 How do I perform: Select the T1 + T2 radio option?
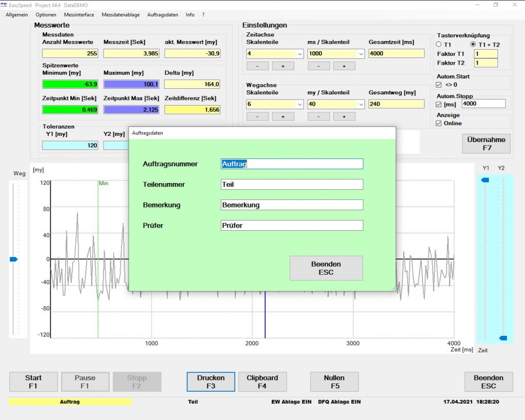coord(473,45)
